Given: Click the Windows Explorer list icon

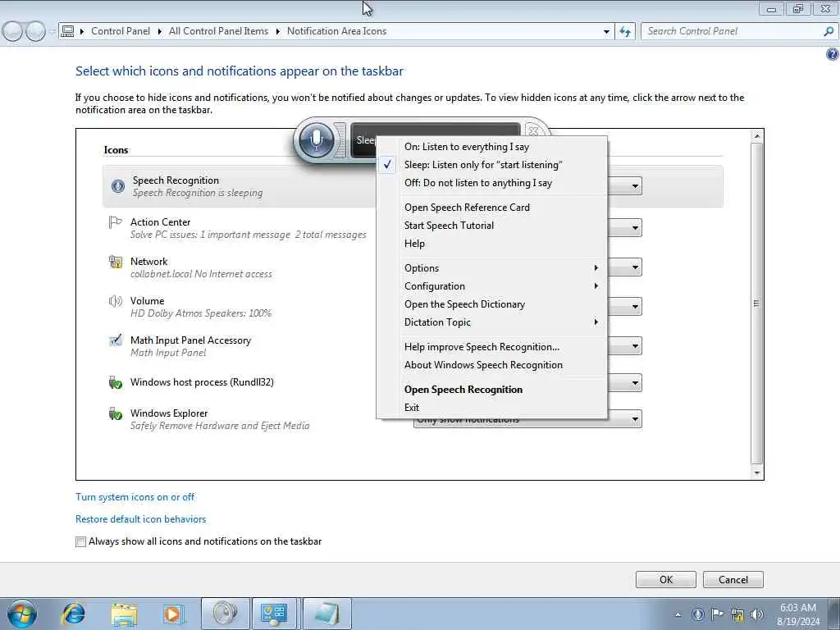Looking at the screenshot, I should pyautogui.click(x=115, y=413).
